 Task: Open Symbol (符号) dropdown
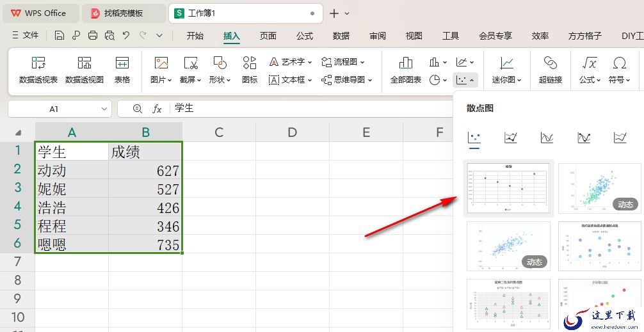[x=620, y=70]
